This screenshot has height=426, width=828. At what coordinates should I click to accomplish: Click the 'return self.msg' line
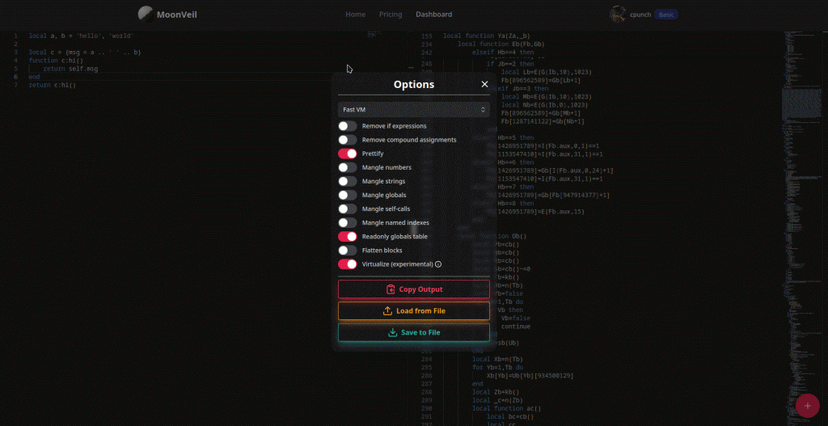pos(70,69)
